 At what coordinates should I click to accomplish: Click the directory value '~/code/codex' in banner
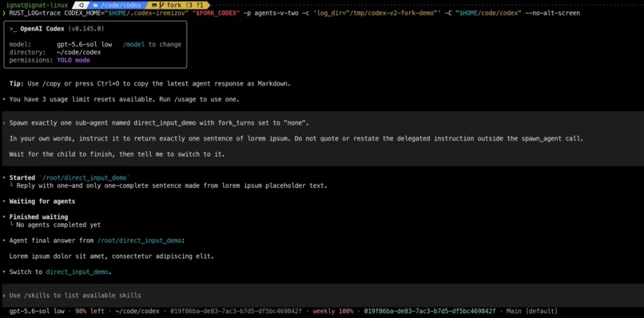(x=79, y=52)
